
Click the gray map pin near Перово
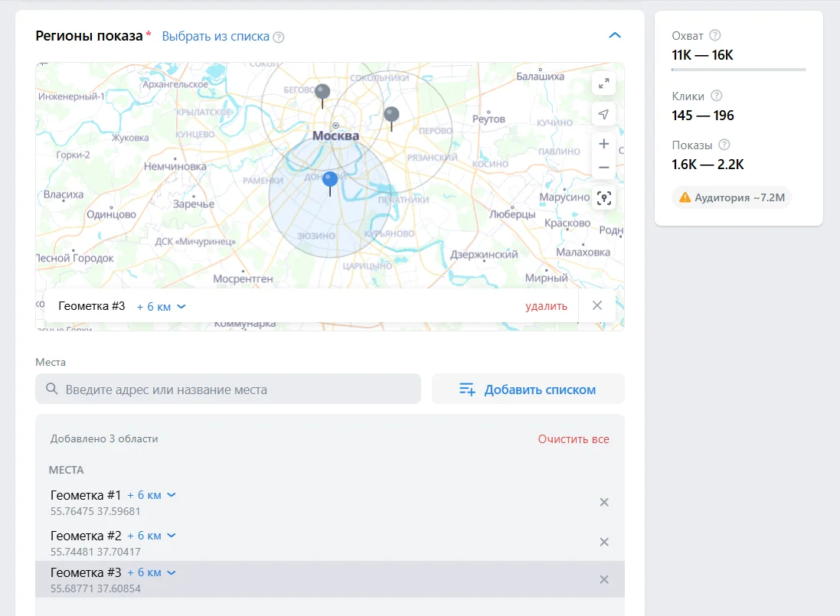[x=391, y=116]
